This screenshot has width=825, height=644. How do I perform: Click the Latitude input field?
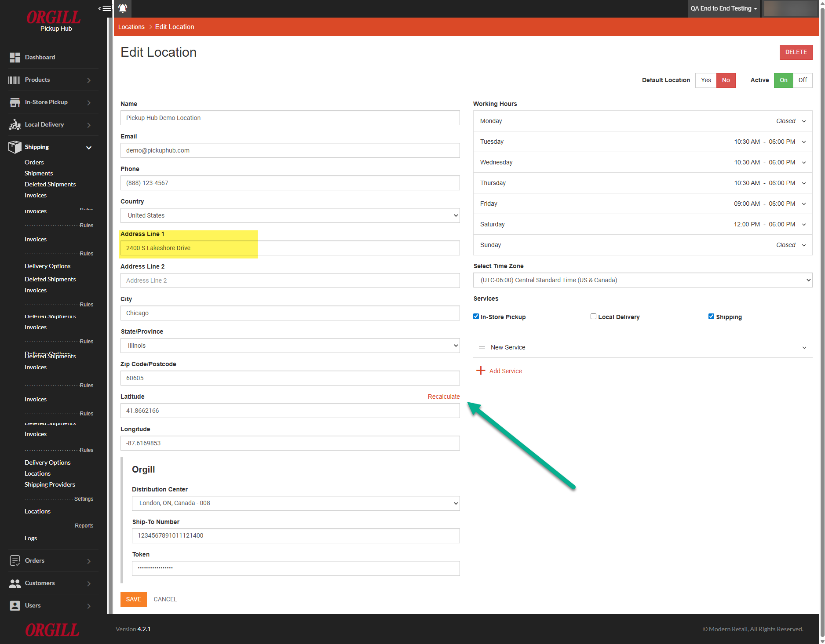pyautogui.click(x=290, y=411)
